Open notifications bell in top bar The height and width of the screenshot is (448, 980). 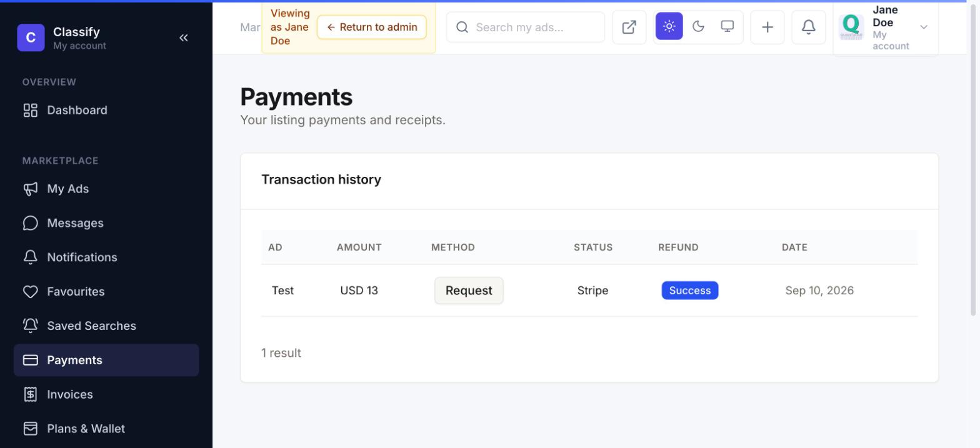click(809, 27)
